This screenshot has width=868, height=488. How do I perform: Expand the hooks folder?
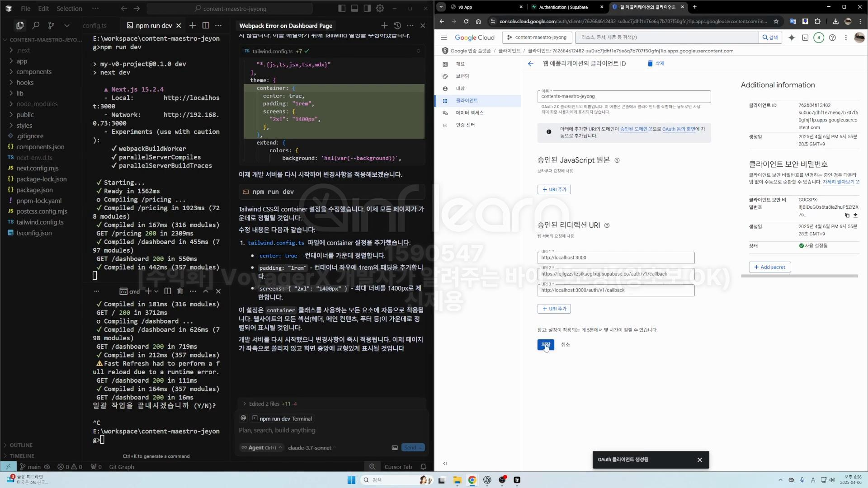(25, 83)
